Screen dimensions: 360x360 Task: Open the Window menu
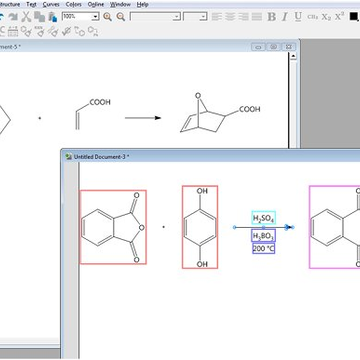pos(120,5)
